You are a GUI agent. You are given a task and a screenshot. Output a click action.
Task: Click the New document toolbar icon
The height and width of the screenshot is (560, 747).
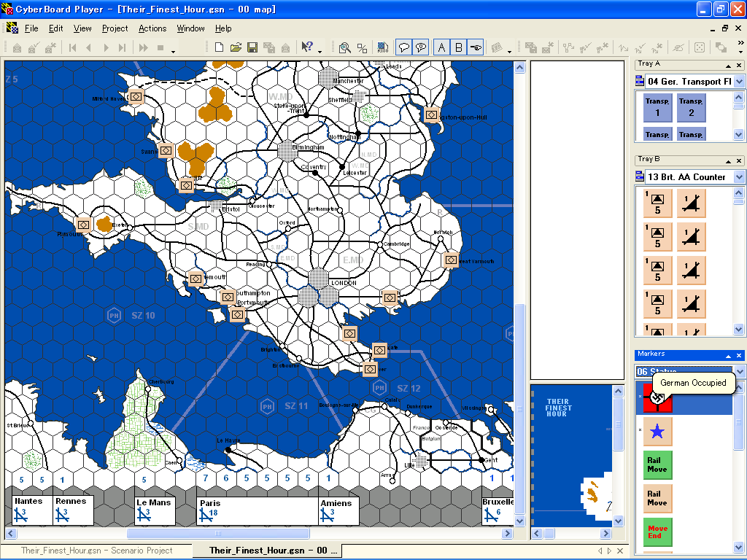219,47
